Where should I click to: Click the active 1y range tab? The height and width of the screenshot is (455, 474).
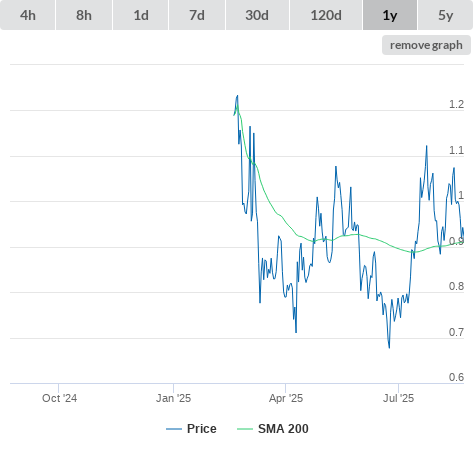pyautogui.click(x=390, y=15)
